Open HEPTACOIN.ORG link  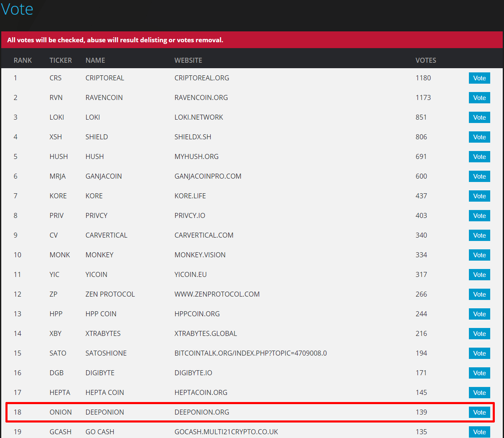[201, 392]
